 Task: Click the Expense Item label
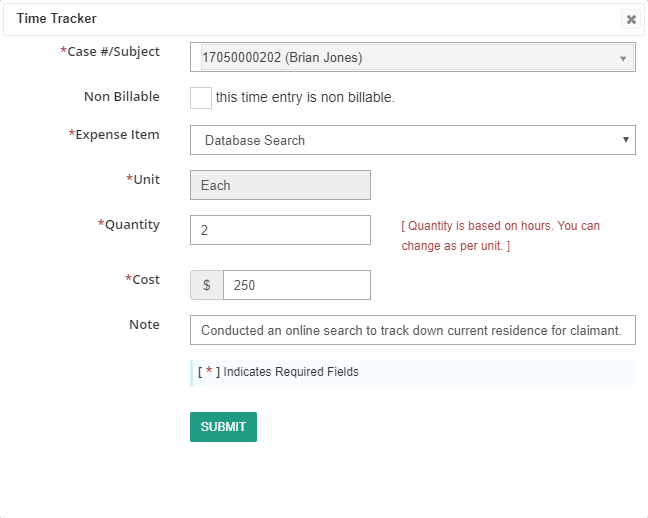point(114,134)
